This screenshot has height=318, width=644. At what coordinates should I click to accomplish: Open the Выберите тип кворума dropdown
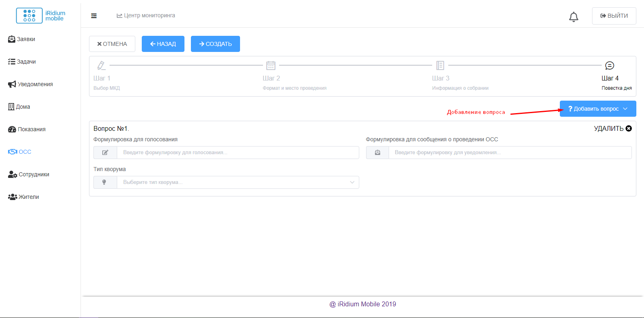(x=238, y=182)
